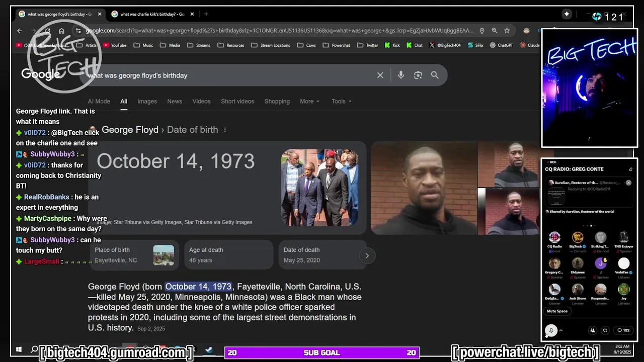The image size is (644, 362).
Task: Open the SFlix bookmark
Action: click(475, 45)
